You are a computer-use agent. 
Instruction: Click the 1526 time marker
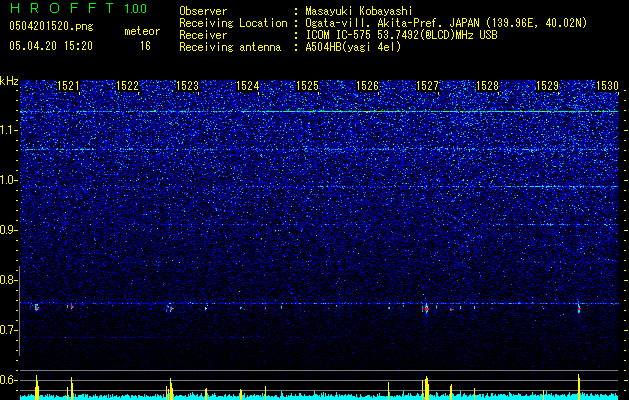point(367,85)
